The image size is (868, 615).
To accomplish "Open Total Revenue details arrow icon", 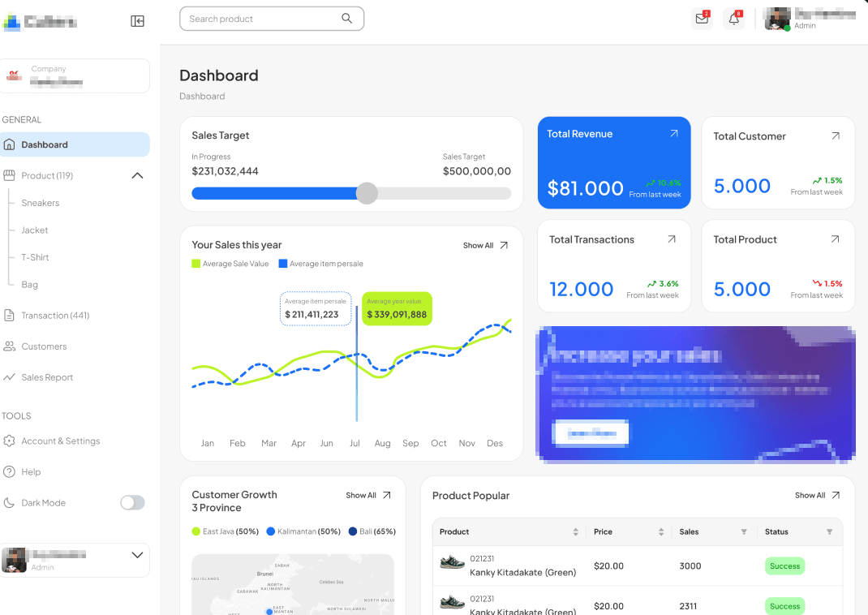I will pos(673,134).
